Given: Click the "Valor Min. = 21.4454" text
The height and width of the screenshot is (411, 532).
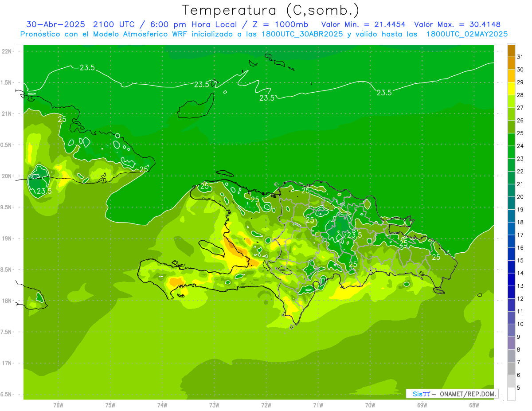Looking at the screenshot, I should click(364, 24).
